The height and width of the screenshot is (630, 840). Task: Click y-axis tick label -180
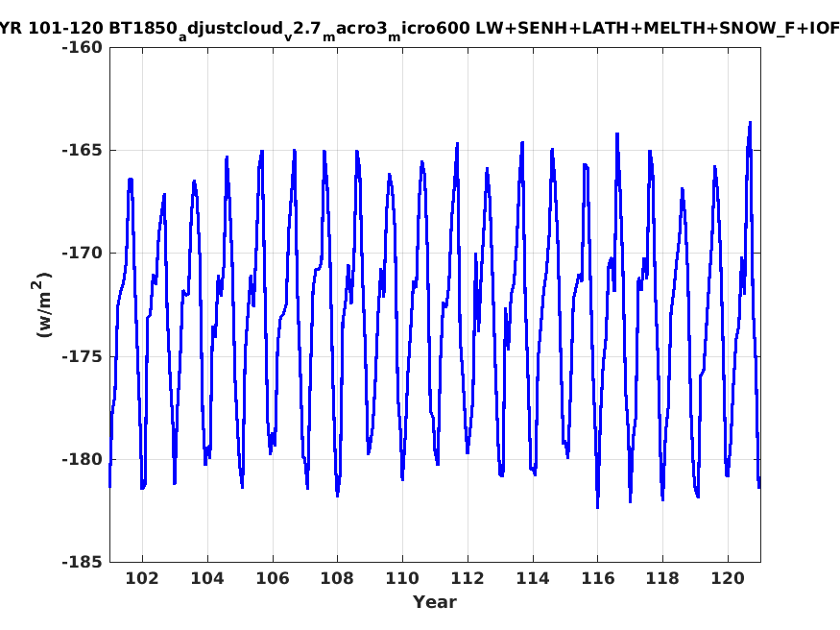[82, 459]
